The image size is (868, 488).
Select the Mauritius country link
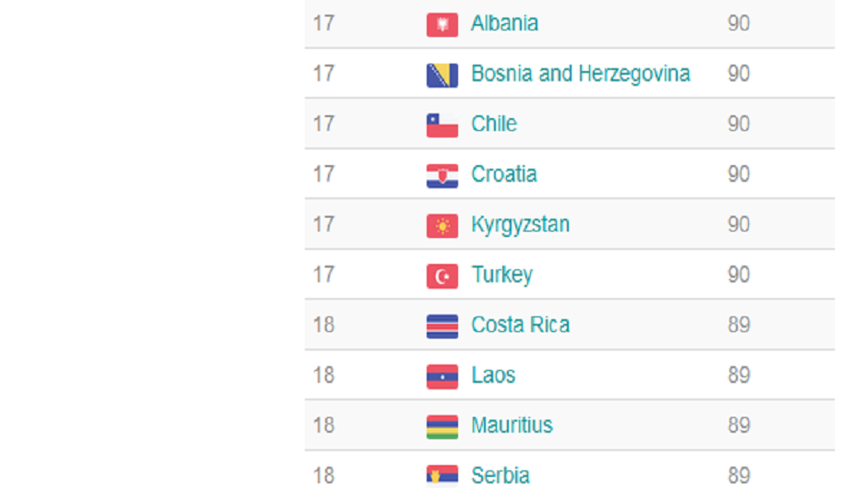[x=512, y=425]
